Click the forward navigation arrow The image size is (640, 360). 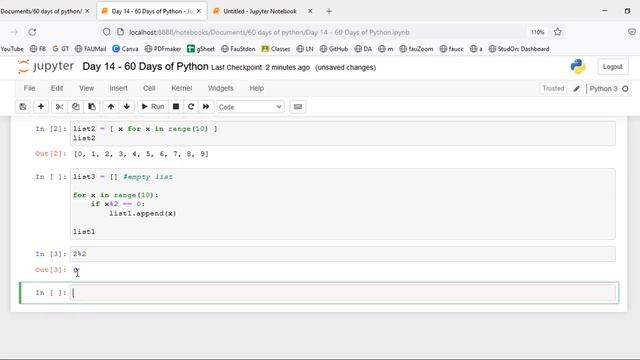tap(15, 32)
